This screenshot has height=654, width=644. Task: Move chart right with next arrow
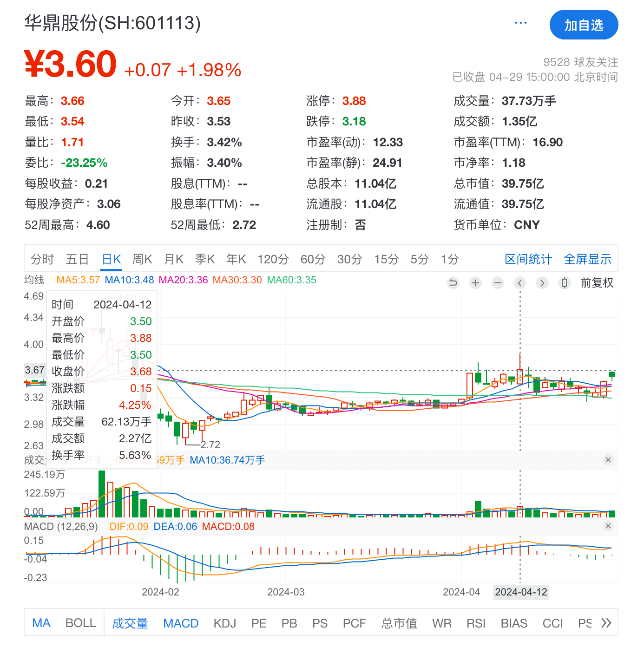(542, 283)
